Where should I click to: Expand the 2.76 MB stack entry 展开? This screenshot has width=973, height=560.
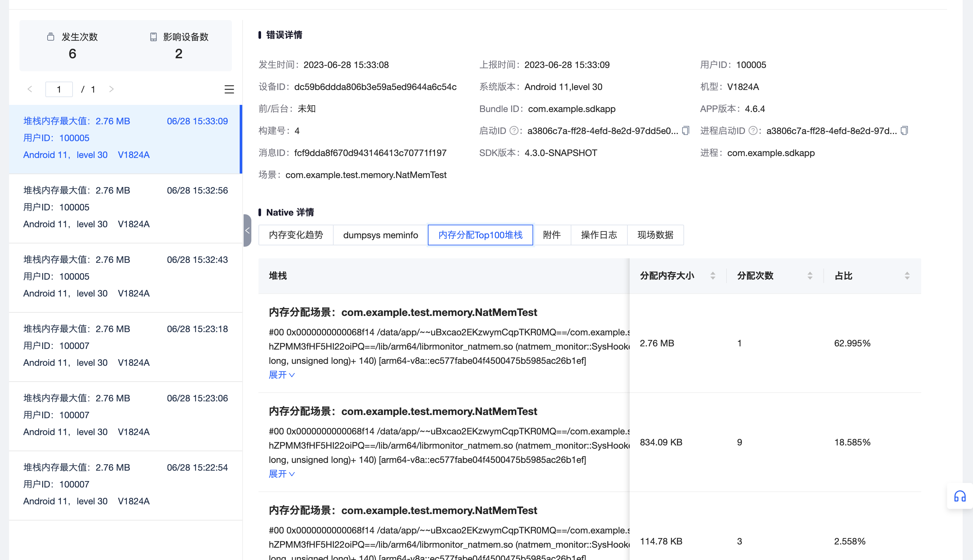tap(281, 375)
